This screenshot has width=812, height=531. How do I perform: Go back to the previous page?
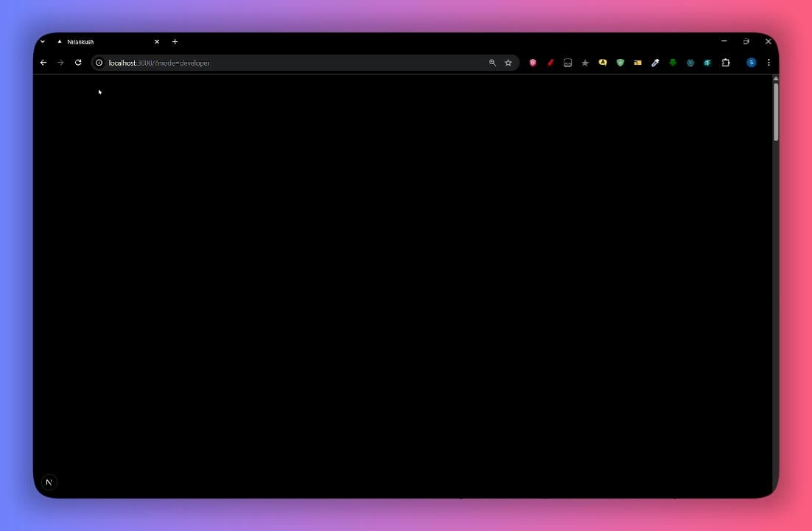43,63
